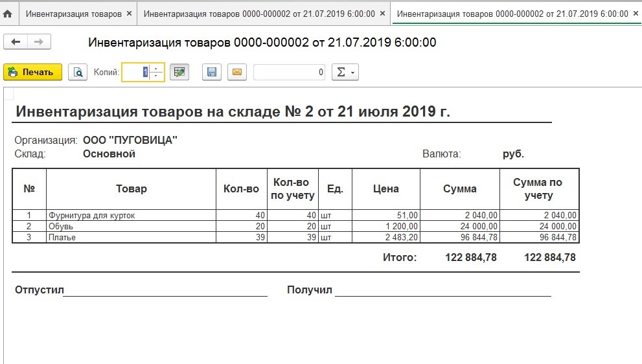Increase copies with the up stepper arrow

(155, 69)
